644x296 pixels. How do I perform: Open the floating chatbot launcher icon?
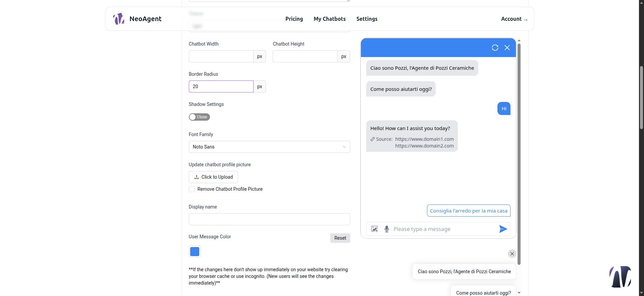click(x=620, y=277)
